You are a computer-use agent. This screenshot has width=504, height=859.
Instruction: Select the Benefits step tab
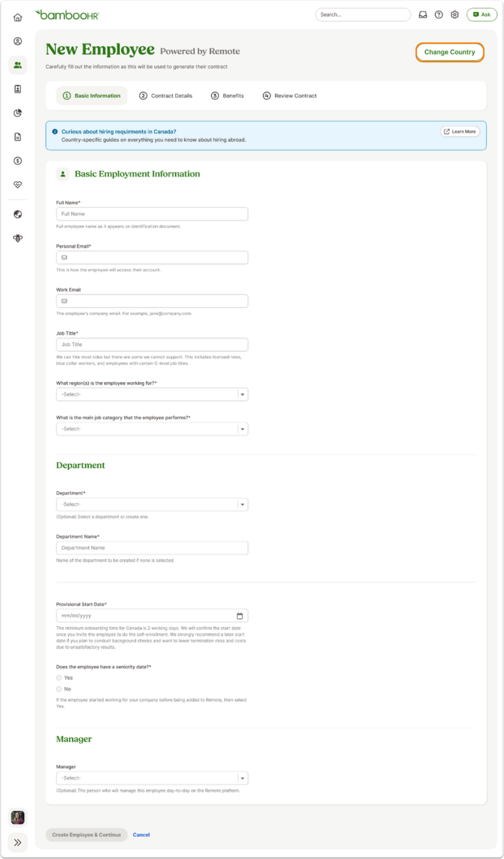click(228, 96)
